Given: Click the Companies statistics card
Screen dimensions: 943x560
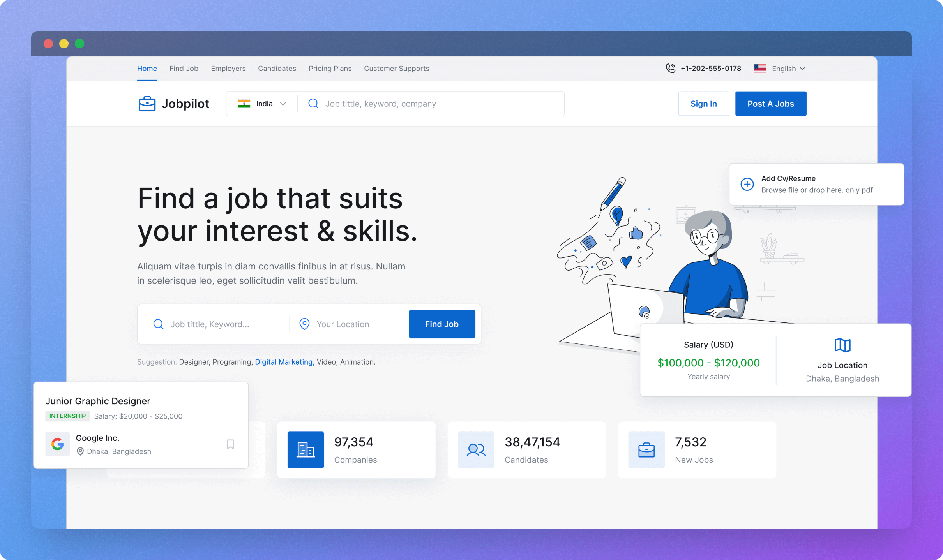Looking at the screenshot, I should [x=356, y=449].
